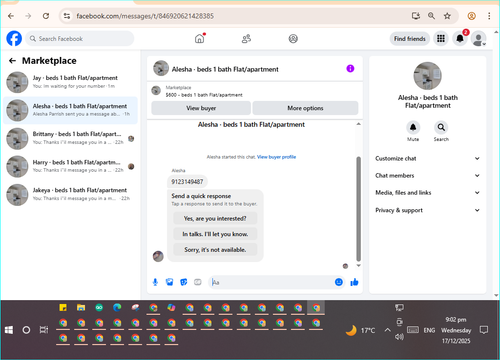Send quick response 'In talks. I'll let you know.'
500x360 pixels.
(215, 234)
